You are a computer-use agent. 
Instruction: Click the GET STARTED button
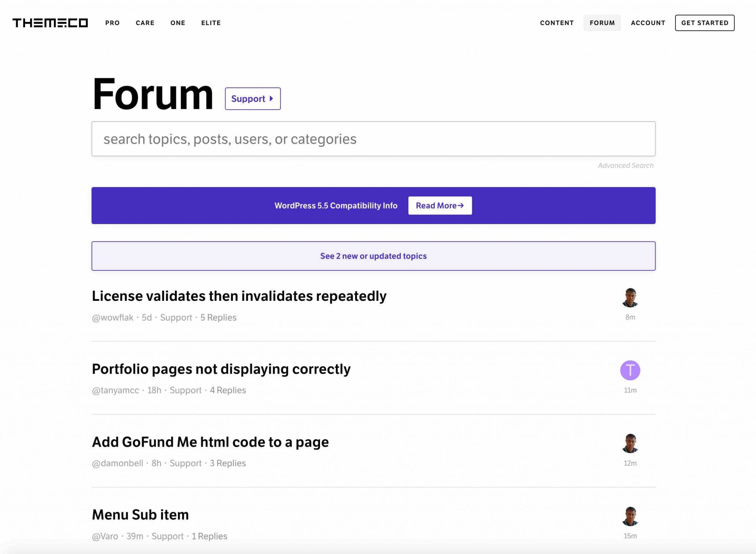(705, 22)
